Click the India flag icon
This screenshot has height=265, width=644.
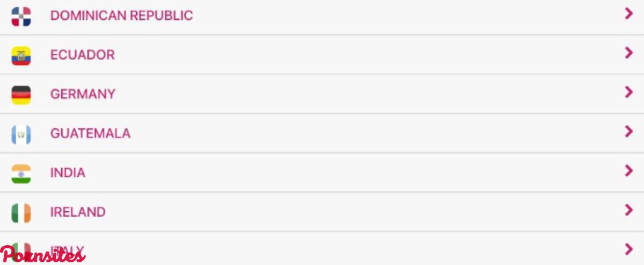tap(21, 173)
